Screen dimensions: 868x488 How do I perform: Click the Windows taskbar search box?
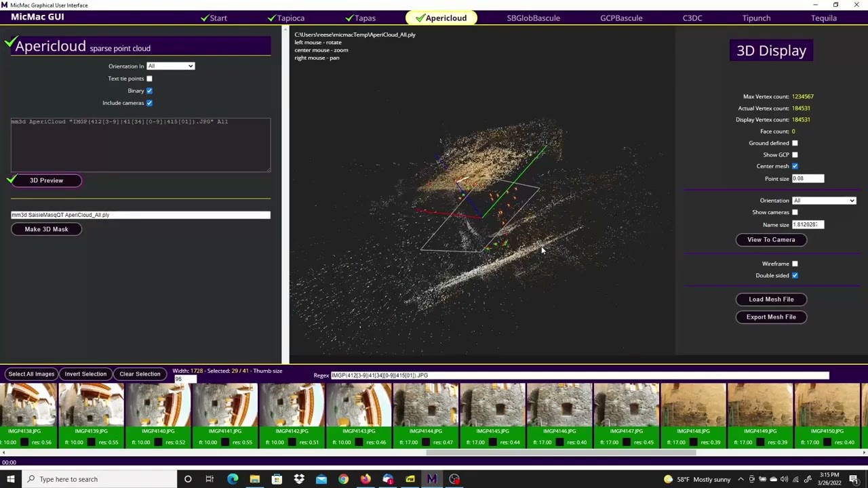click(100, 479)
